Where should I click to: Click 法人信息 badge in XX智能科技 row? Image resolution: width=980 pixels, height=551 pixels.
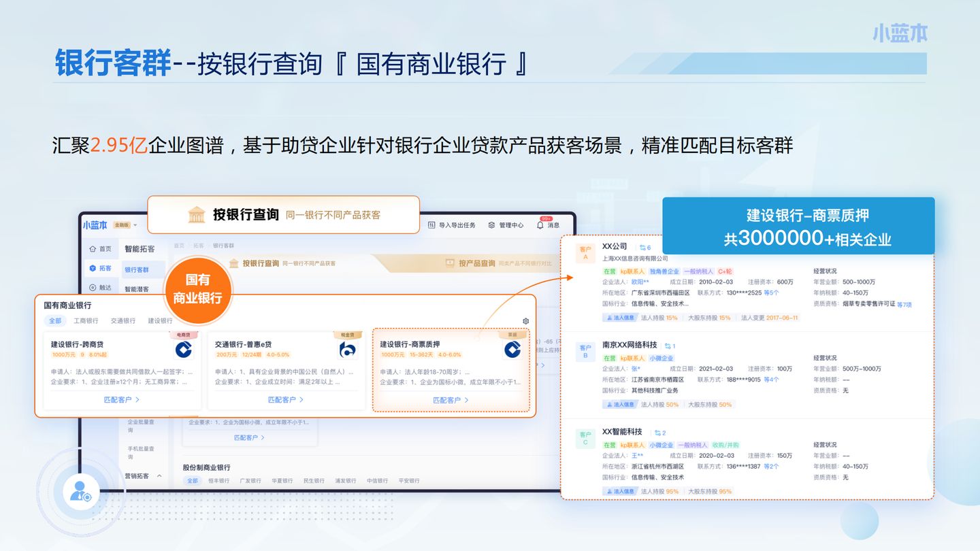(619, 491)
